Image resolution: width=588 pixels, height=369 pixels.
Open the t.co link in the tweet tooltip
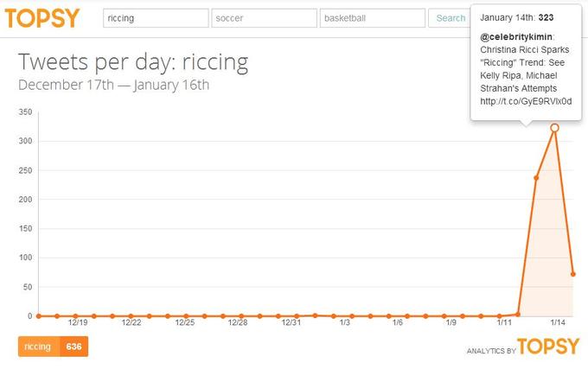click(526, 101)
